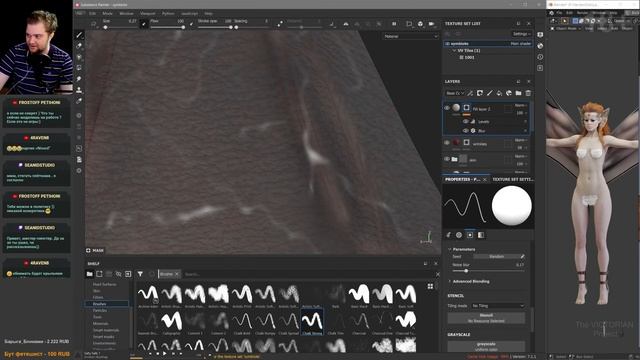Switch to Texture Set Settings tab
The width and height of the screenshot is (640, 360).
(513, 179)
